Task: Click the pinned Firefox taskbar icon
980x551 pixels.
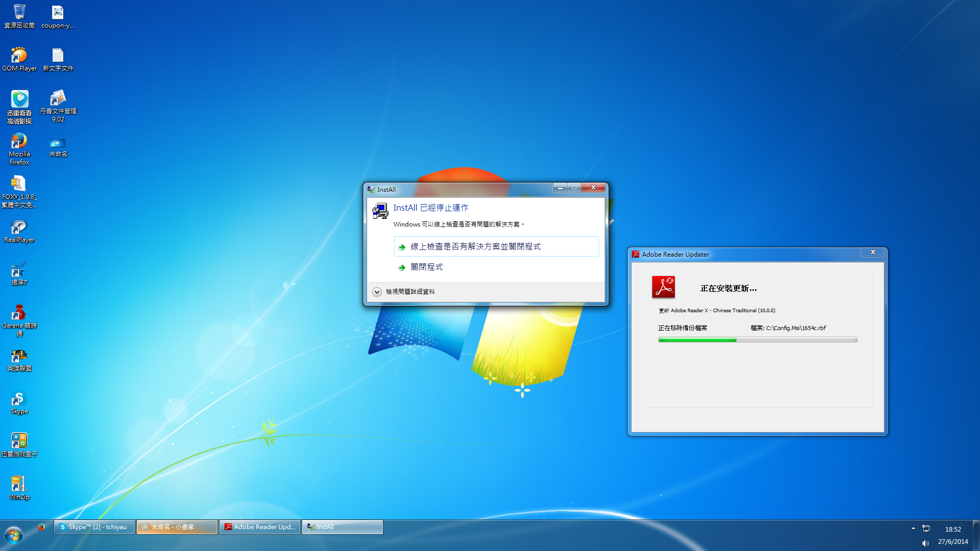Action: 41,527
